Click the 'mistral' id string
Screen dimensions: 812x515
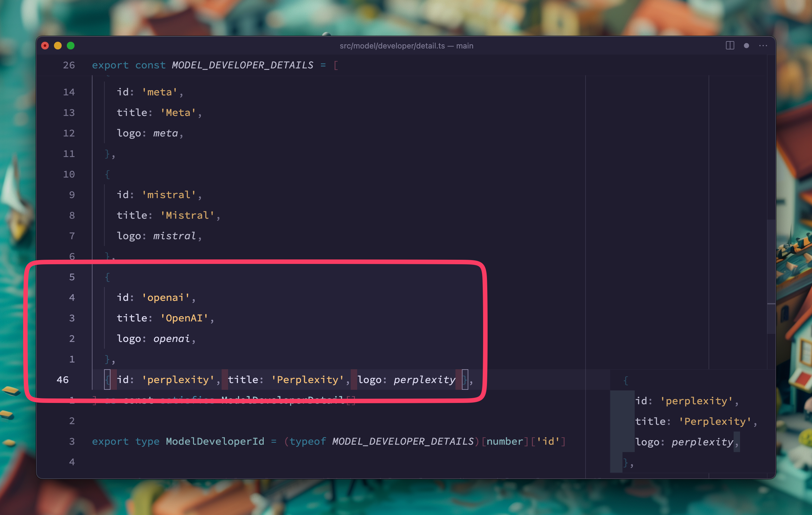pos(169,195)
